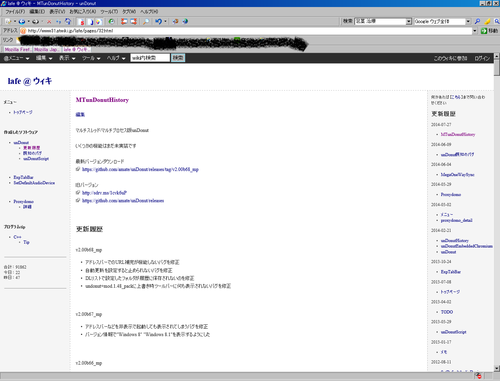500x381 pixels.
Task: Click the blue magnifier search bar icon
Action: [477, 21]
